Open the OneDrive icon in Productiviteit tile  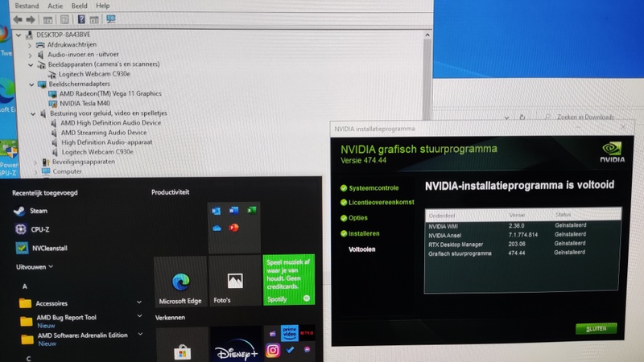click(217, 228)
